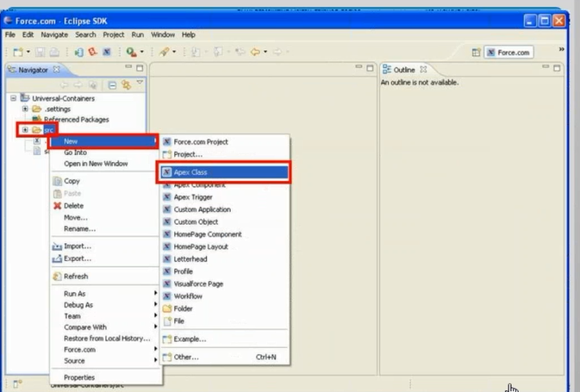Open the Navigate menu
Screen dimensions: 580x392
[54, 34]
